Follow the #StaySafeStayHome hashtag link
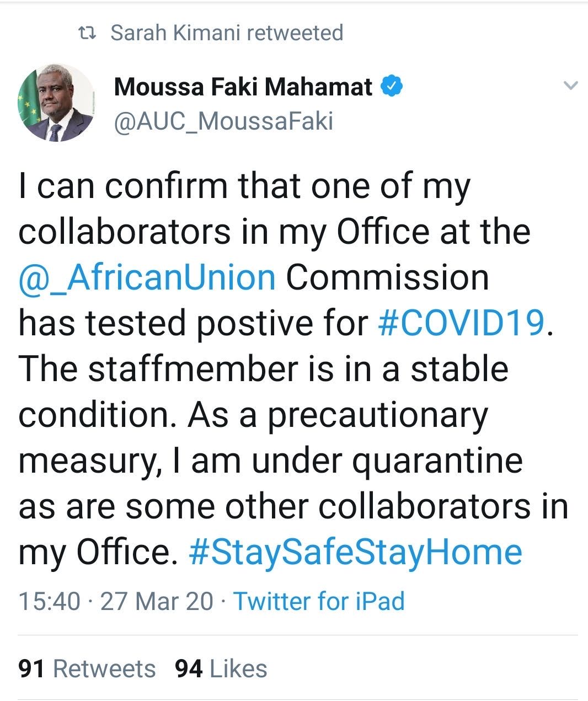Screen dimensions: 588x701 [x=355, y=552]
